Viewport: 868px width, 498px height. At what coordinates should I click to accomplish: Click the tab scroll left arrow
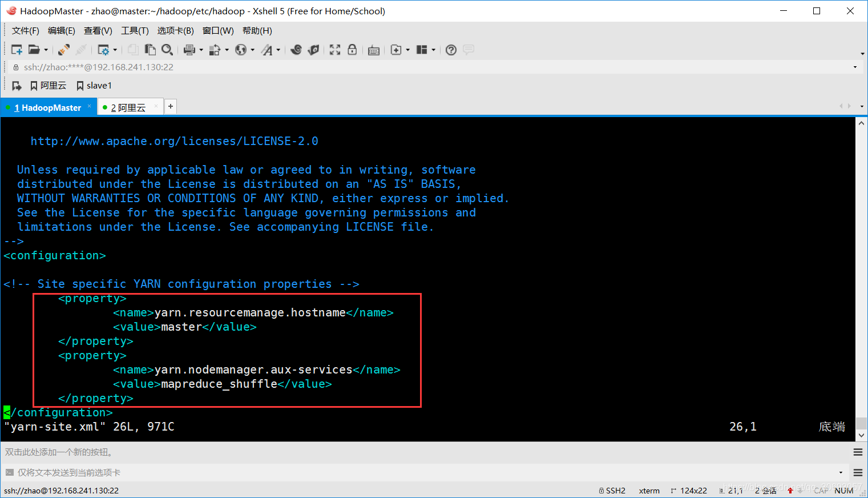tap(841, 106)
